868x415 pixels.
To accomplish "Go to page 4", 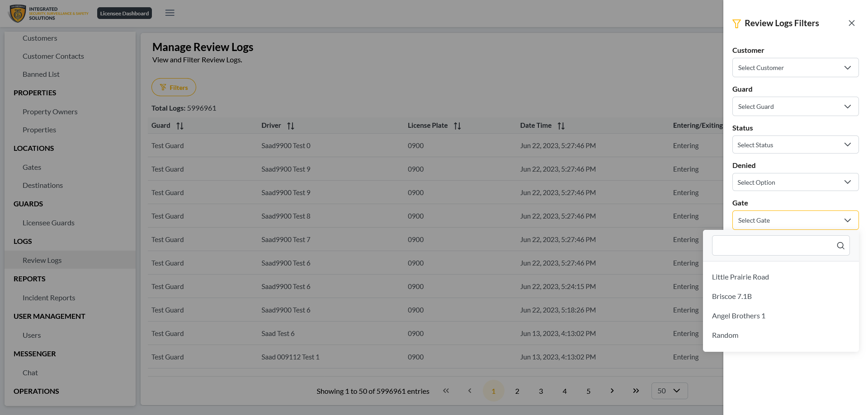I will point(565,391).
